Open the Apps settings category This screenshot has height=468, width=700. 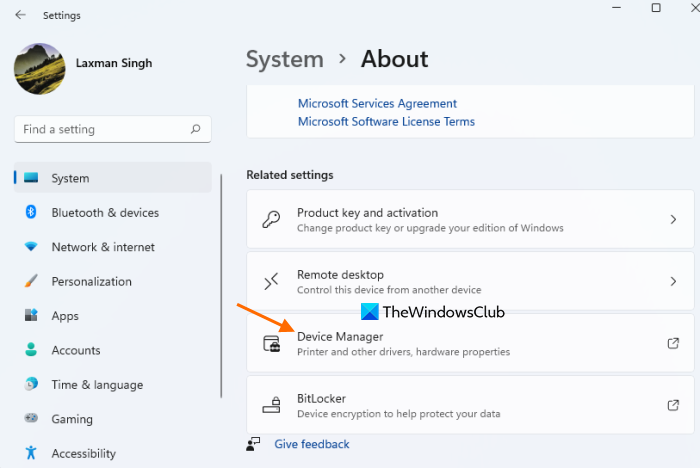[65, 316]
